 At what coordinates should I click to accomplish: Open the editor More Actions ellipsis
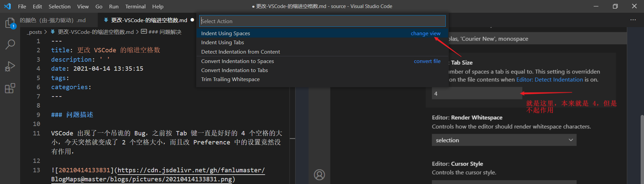pyautogui.click(x=633, y=20)
